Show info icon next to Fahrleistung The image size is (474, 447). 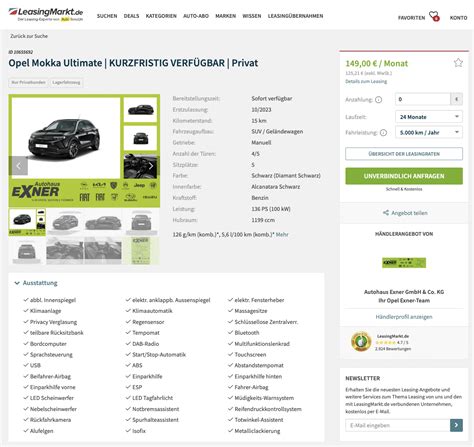pyautogui.click(x=383, y=133)
